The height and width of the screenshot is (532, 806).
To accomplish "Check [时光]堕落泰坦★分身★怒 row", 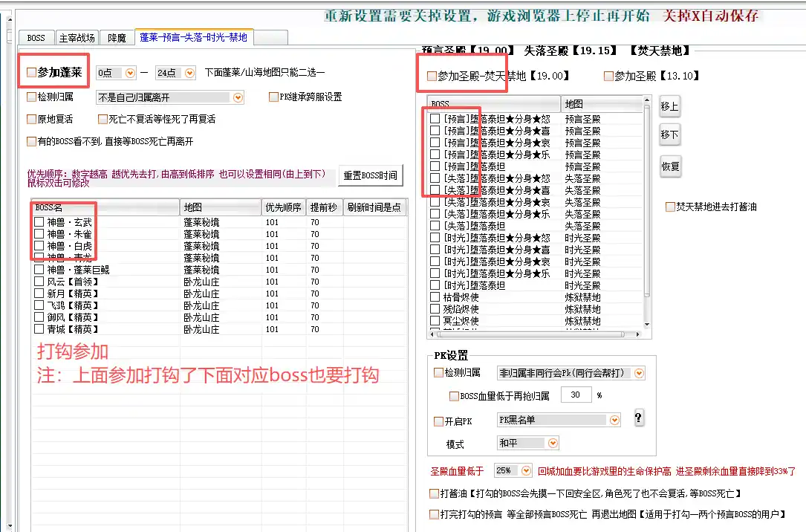I will (x=435, y=238).
